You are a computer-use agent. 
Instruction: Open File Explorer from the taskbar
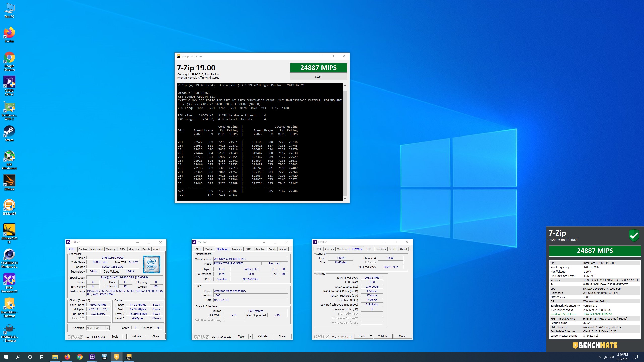[x=55, y=357]
